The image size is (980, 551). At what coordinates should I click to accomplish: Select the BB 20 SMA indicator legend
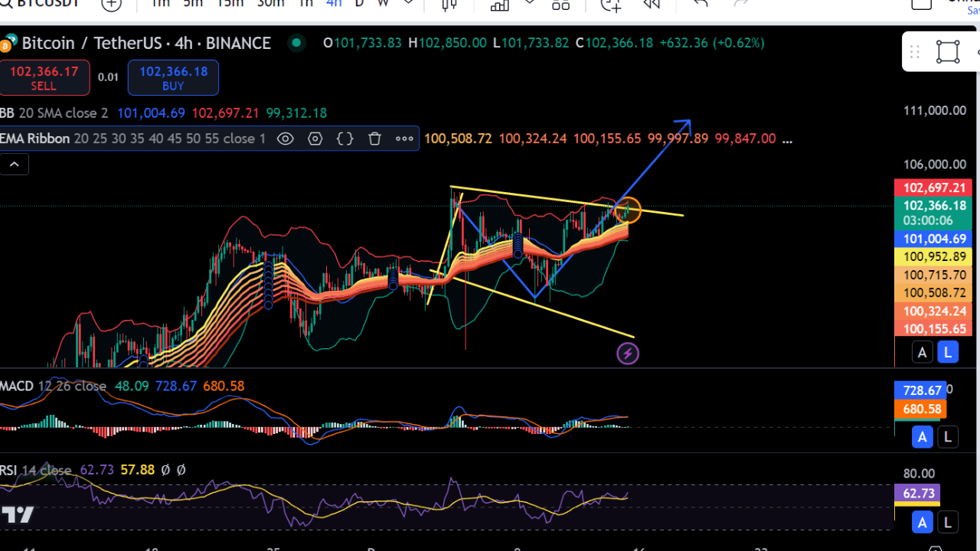point(54,112)
